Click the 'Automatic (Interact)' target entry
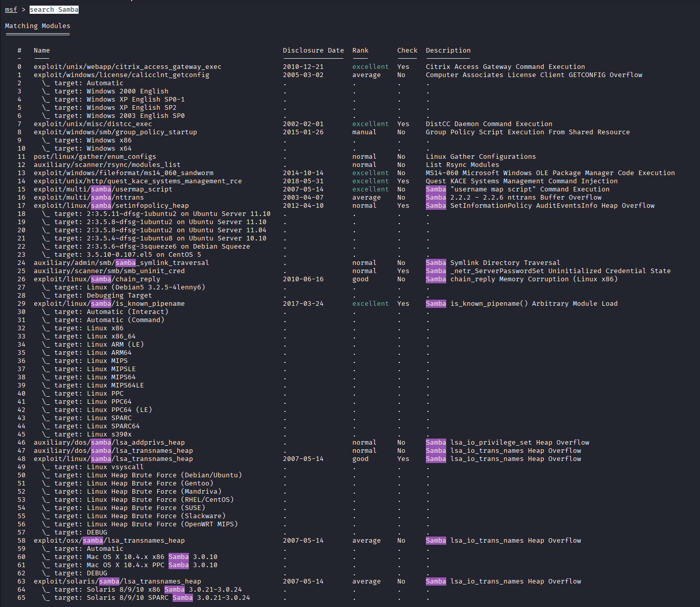Image resolution: width=700 pixels, height=607 pixels. 111,312
